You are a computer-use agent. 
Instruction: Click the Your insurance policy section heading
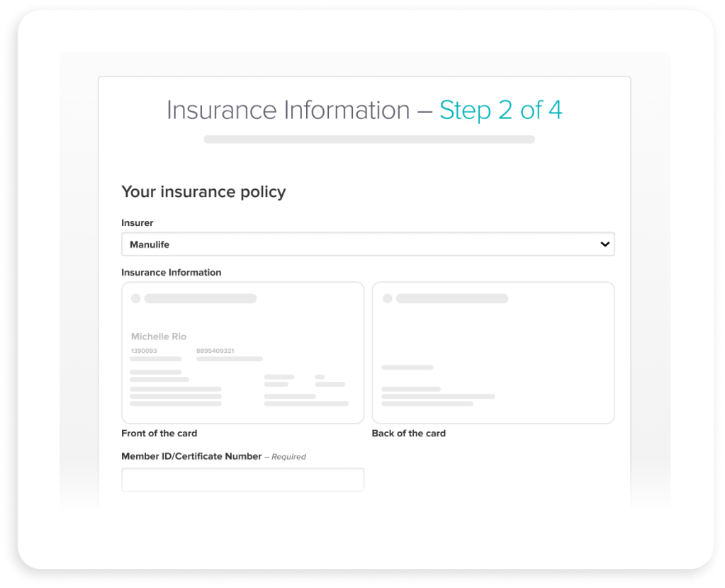coord(203,191)
